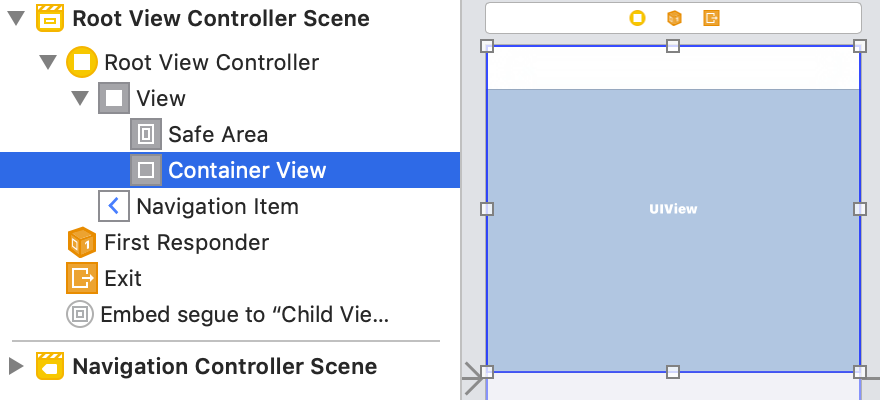
Task: Select the Embed segue to Child View item
Action: click(x=244, y=315)
